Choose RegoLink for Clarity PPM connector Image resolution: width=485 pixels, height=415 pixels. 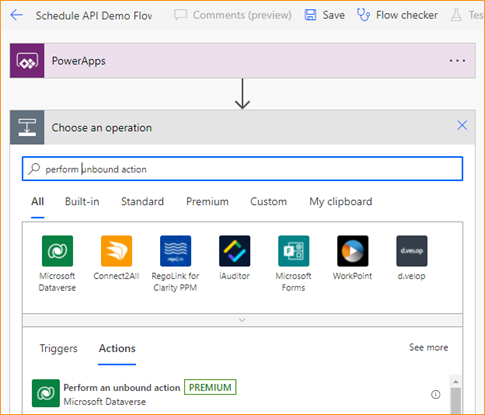[175, 251]
